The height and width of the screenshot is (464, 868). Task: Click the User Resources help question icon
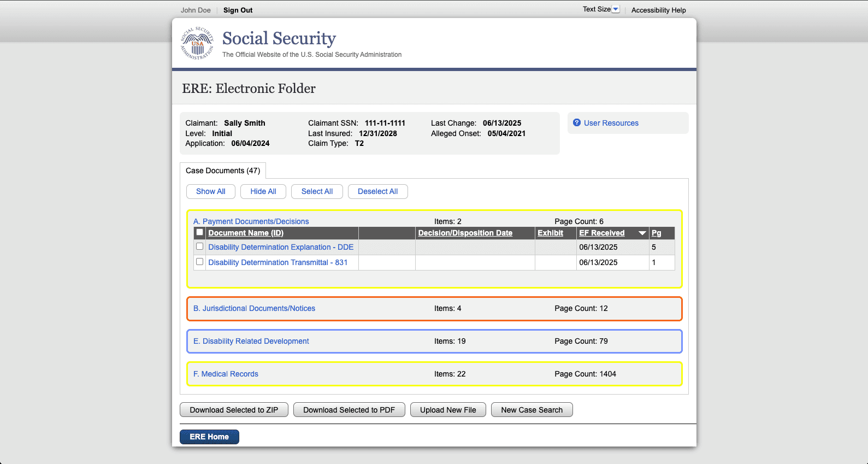click(x=577, y=123)
